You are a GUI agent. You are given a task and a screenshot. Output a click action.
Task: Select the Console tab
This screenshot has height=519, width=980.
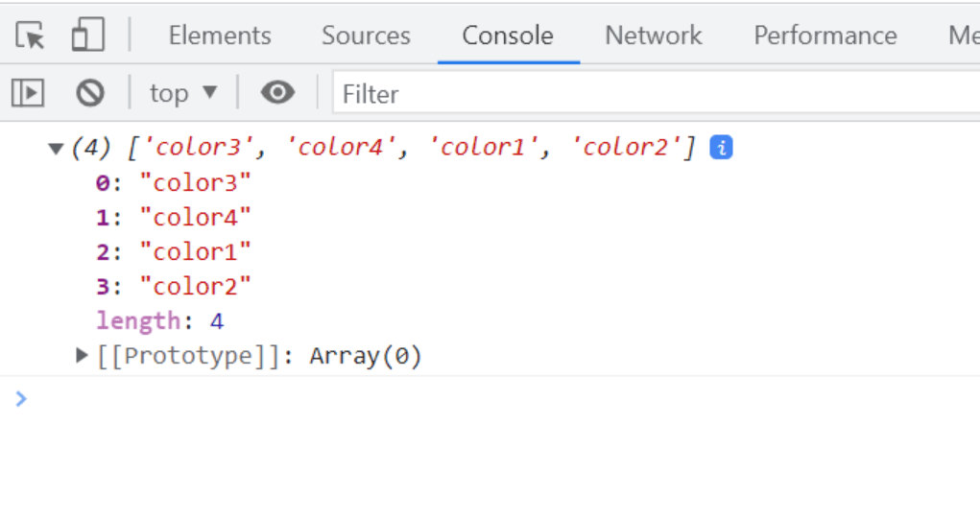pyautogui.click(x=508, y=36)
